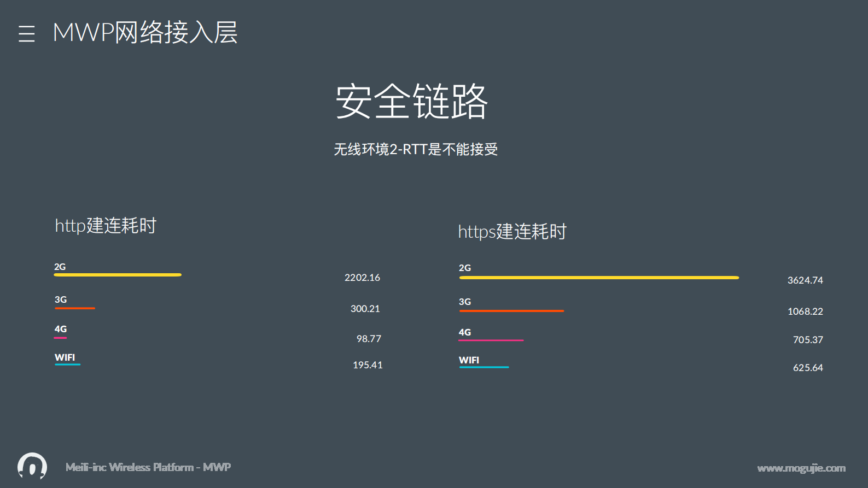Click the value 1068.22
The image size is (868, 488).
[805, 311]
